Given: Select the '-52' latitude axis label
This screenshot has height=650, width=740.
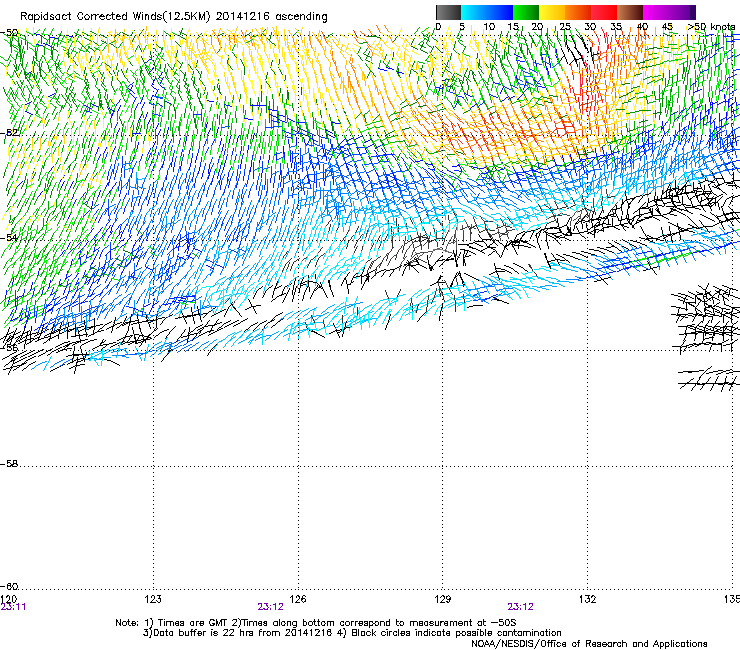Looking at the screenshot, I should click(9, 133).
